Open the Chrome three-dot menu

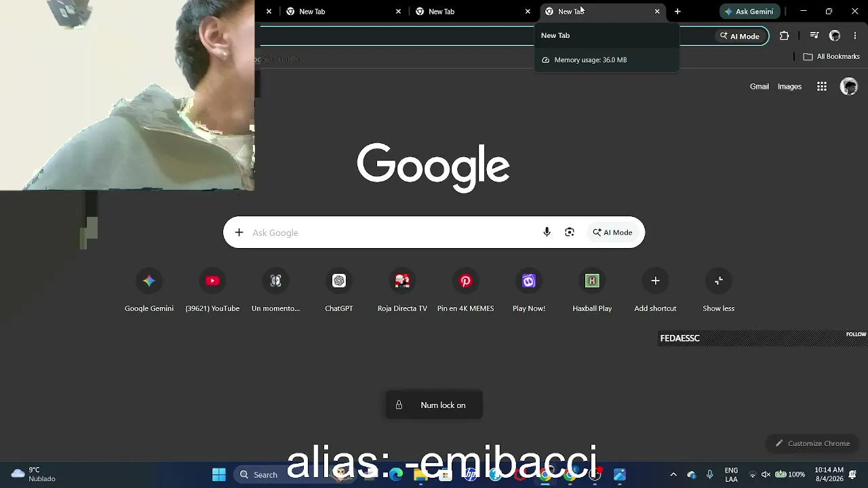coord(855,36)
